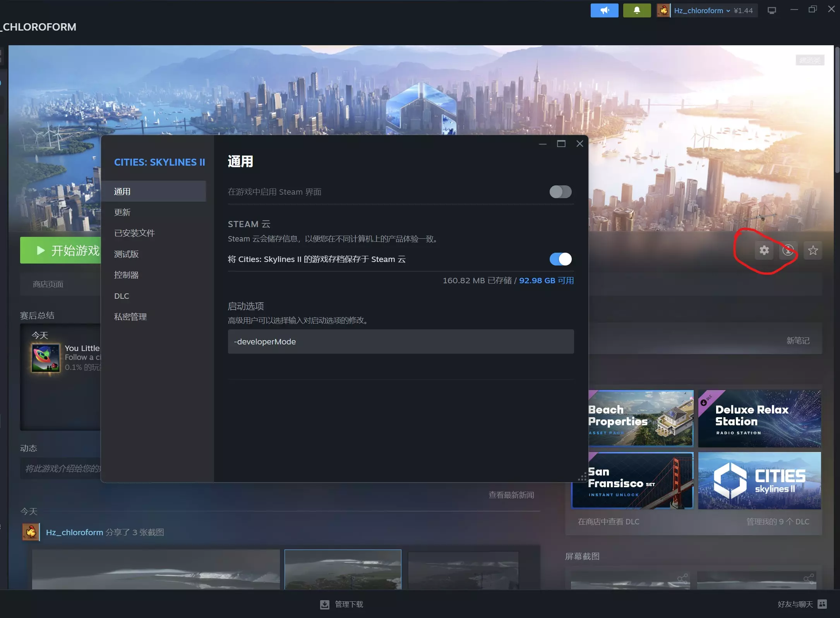Select the 更新 settings tab
Screen dimensions: 840x618
click(x=122, y=212)
